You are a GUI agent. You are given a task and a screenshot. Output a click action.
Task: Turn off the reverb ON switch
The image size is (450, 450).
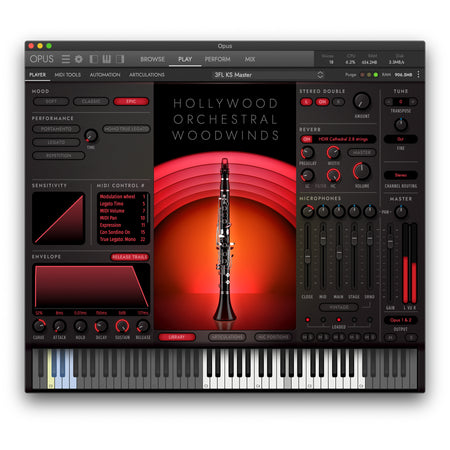click(307, 139)
